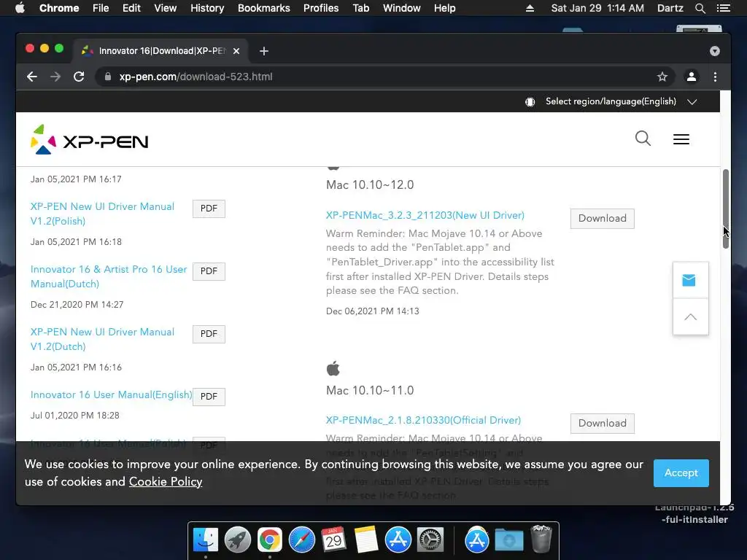Image resolution: width=747 pixels, height=560 pixels.
Task: Click the clock showing Sat Jan 29
Action: [x=597, y=8]
